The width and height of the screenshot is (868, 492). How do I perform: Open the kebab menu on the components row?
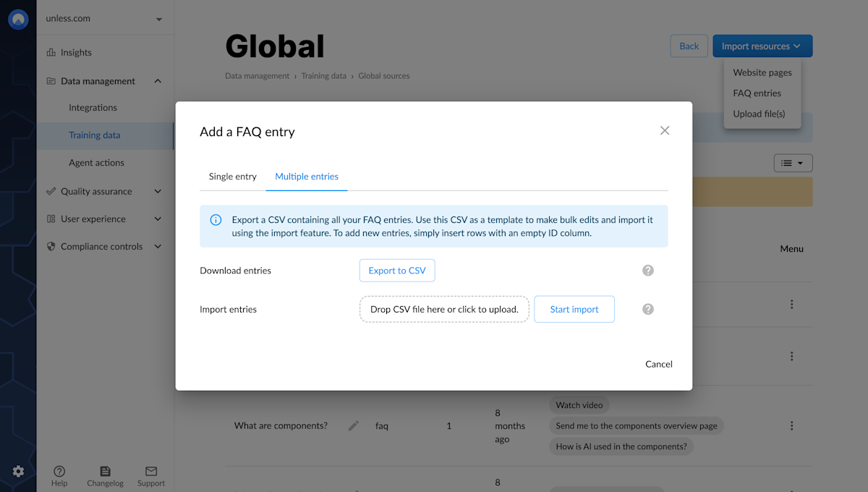coord(791,425)
